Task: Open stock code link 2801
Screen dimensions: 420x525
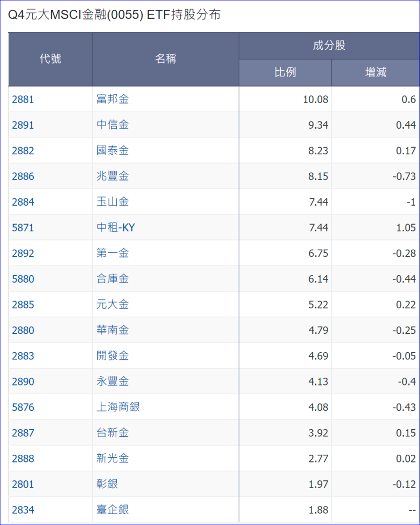Action: coord(23,484)
